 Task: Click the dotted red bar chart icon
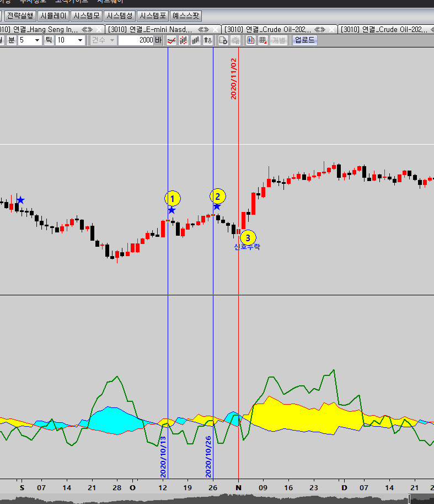[x=184, y=40]
